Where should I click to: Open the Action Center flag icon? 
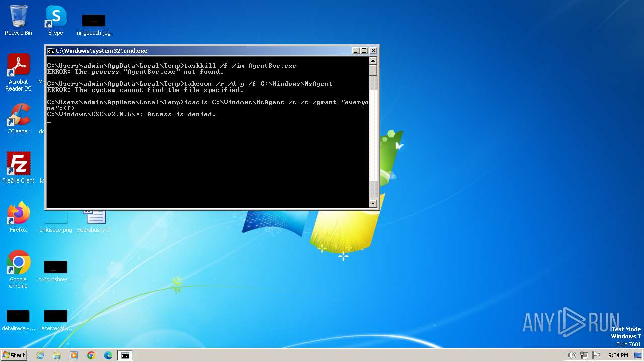pos(597,355)
